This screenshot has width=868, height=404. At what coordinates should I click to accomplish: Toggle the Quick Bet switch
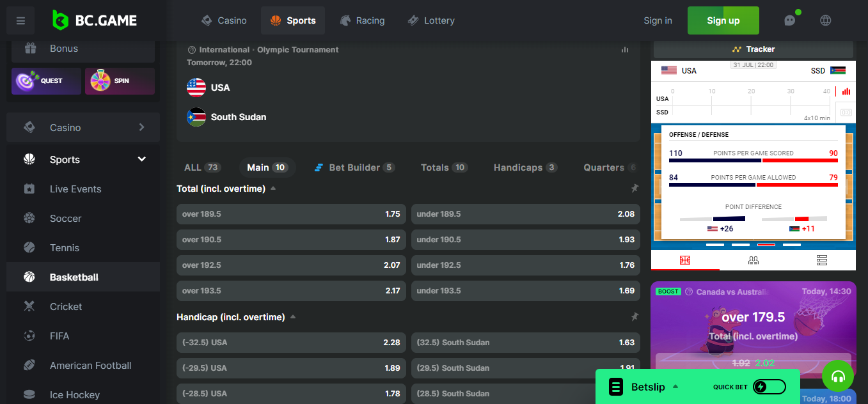click(769, 386)
